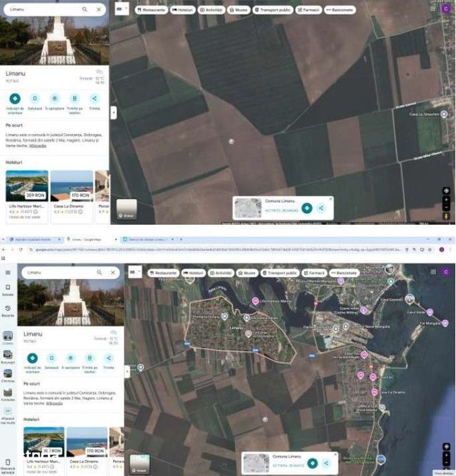Click the browser address bar URL
This screenshot has height=476, width=456.
click(x=217, y=249)
